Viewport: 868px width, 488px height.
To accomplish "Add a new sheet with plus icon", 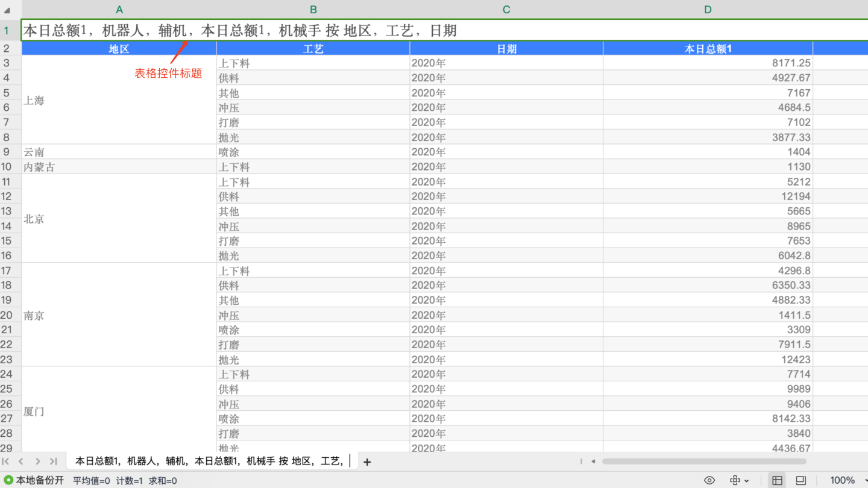I will click(367, 462).
